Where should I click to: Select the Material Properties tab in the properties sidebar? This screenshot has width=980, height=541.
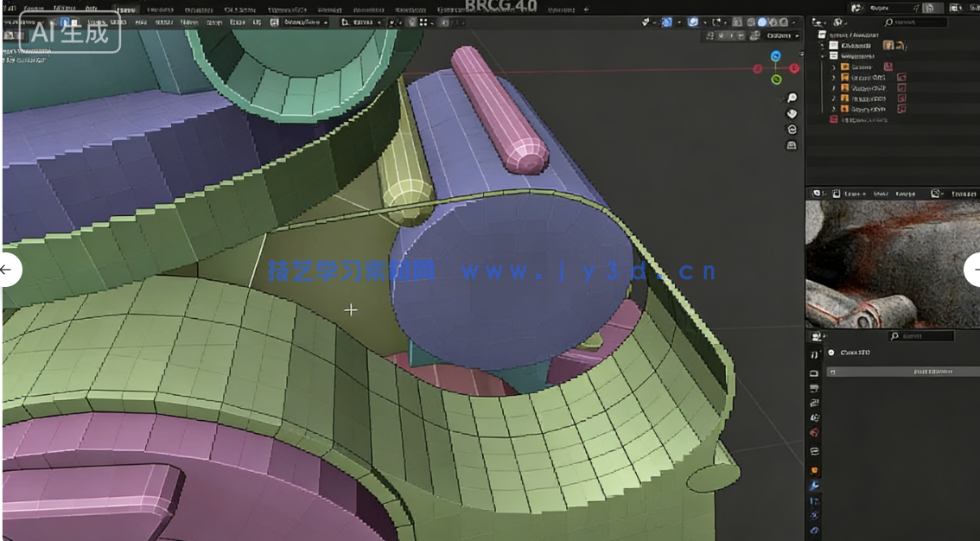click(813, 531)
